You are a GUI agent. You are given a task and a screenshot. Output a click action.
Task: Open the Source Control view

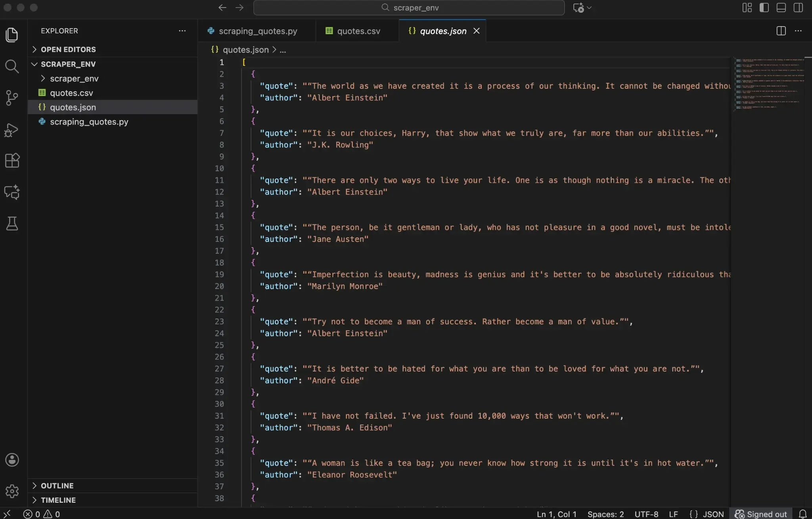click(x=12, y=98)
